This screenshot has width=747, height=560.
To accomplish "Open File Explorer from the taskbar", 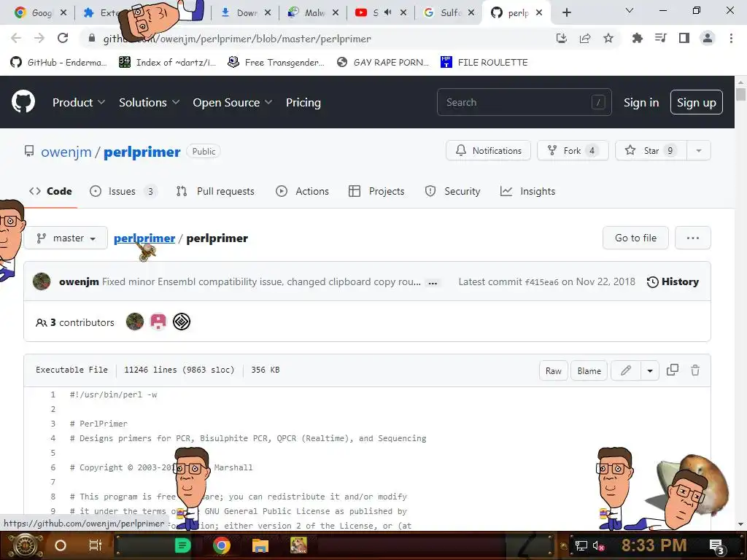I will pos(260,545).
